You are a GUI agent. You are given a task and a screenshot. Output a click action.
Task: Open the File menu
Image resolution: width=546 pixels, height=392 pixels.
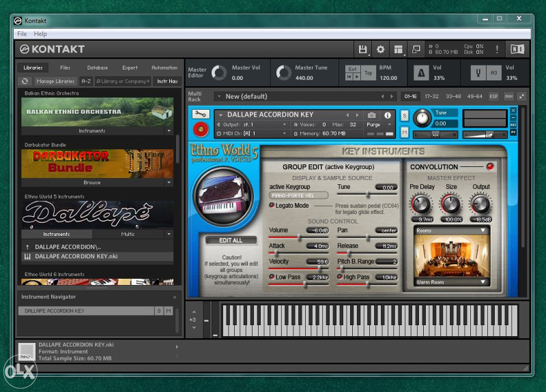click(x=22, y=33)
